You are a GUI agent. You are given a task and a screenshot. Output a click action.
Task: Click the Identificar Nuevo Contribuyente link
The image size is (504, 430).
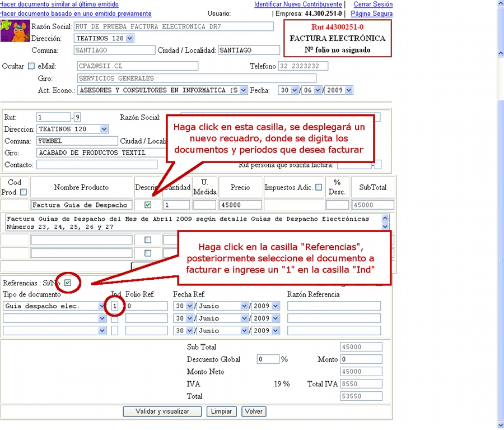[298, 4]
